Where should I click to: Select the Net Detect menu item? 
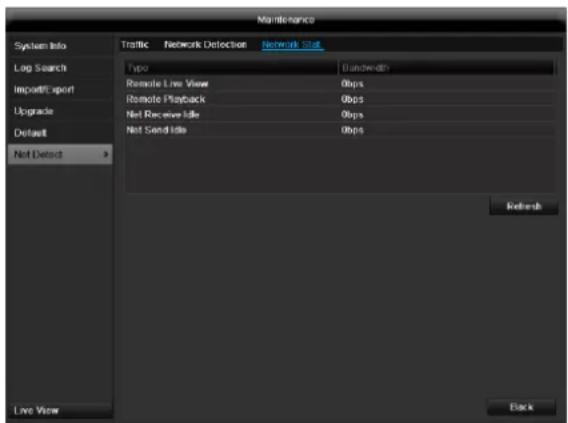[60, 155]
